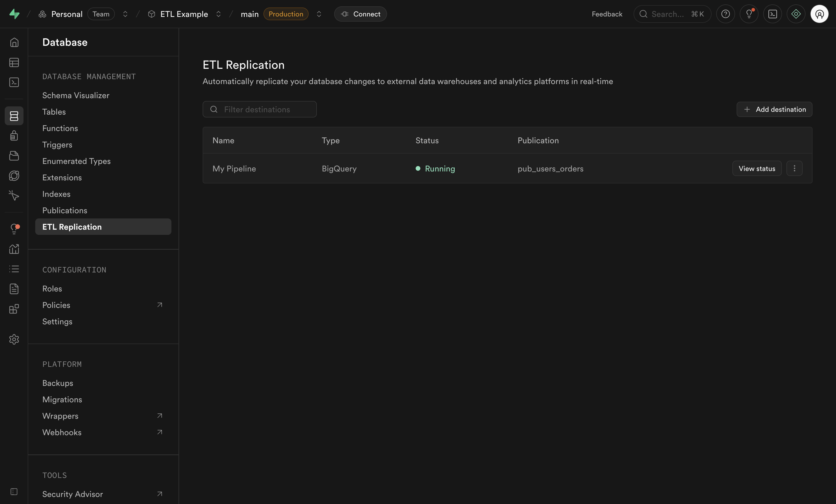836x504 pixels.
Task: Click the Team plan badge
Action: coord(101,14)
